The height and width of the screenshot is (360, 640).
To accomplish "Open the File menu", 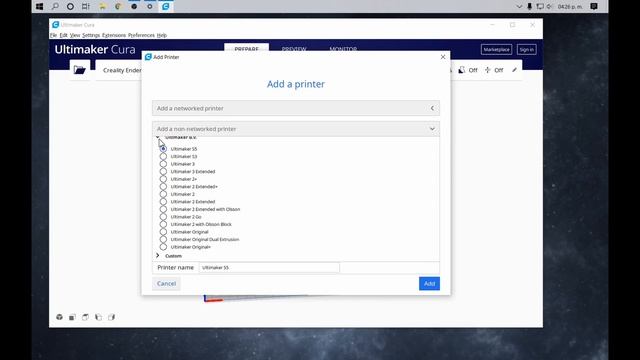I will click(53, 36).
